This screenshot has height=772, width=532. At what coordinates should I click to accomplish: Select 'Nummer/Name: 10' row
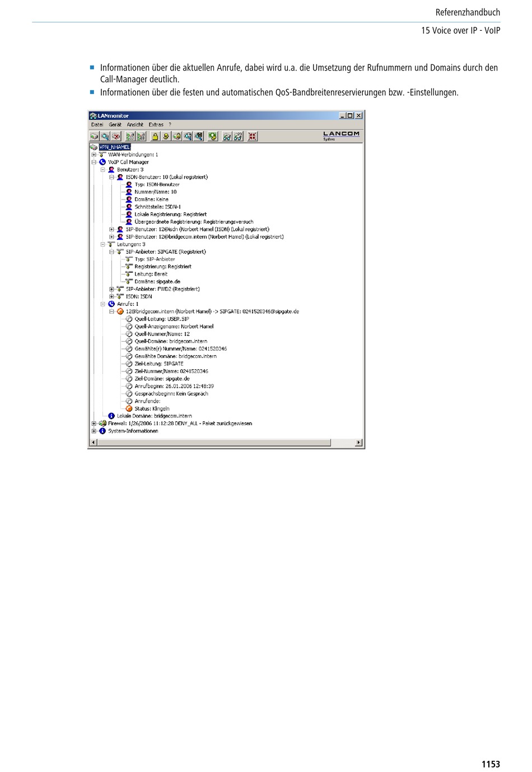pyautogui.click(x=155, y=192)
